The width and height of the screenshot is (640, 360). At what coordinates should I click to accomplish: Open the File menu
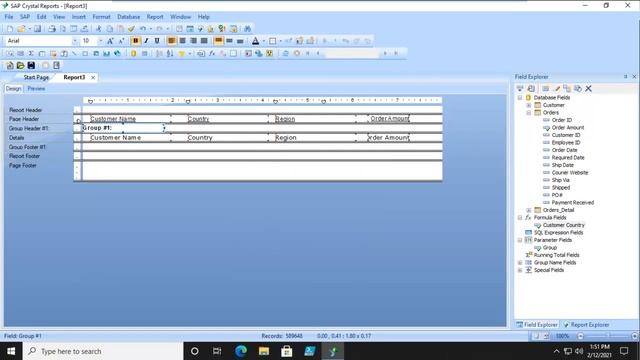pos(9,17)
